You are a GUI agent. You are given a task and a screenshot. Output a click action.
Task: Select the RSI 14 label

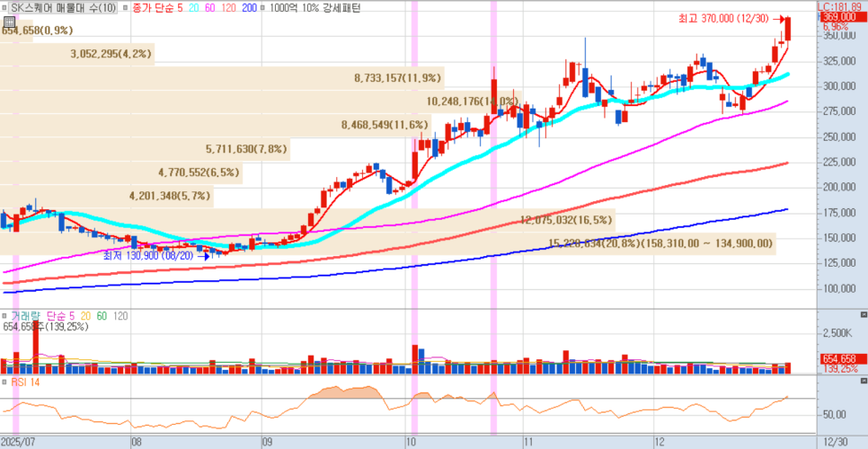(x=25, y=382)
